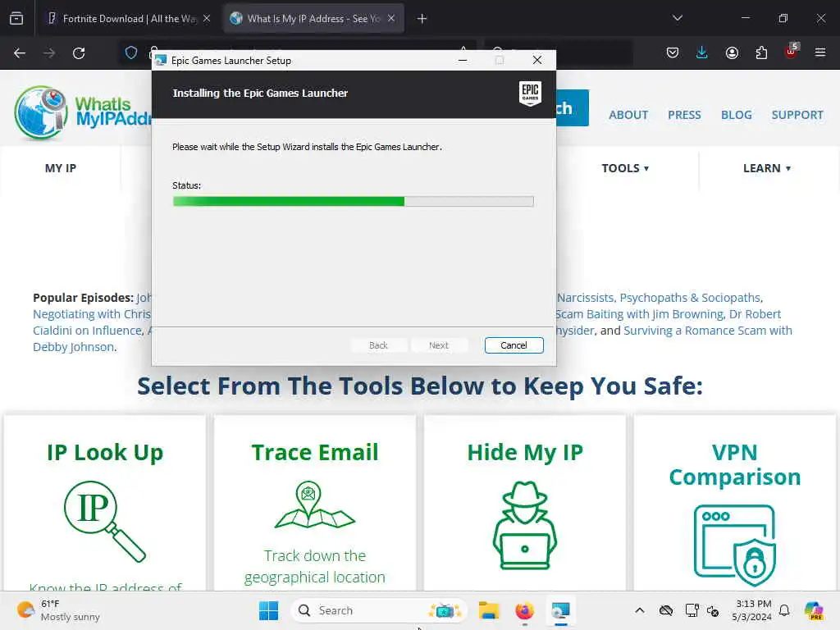Image resolution: width=840 pixels, height=630 pixels.
Task: Open the OneDrive cloud tray icon
Action: [666, 610]
